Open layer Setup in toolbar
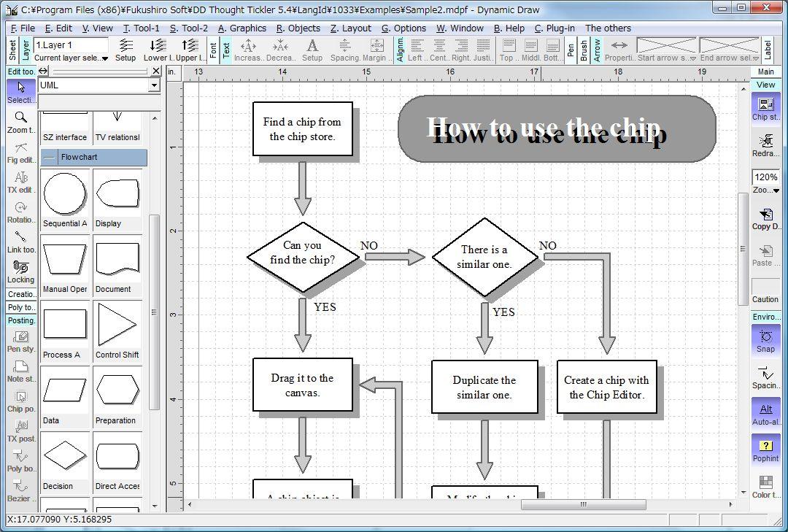 pyautogui.click(x=125, y=50)
